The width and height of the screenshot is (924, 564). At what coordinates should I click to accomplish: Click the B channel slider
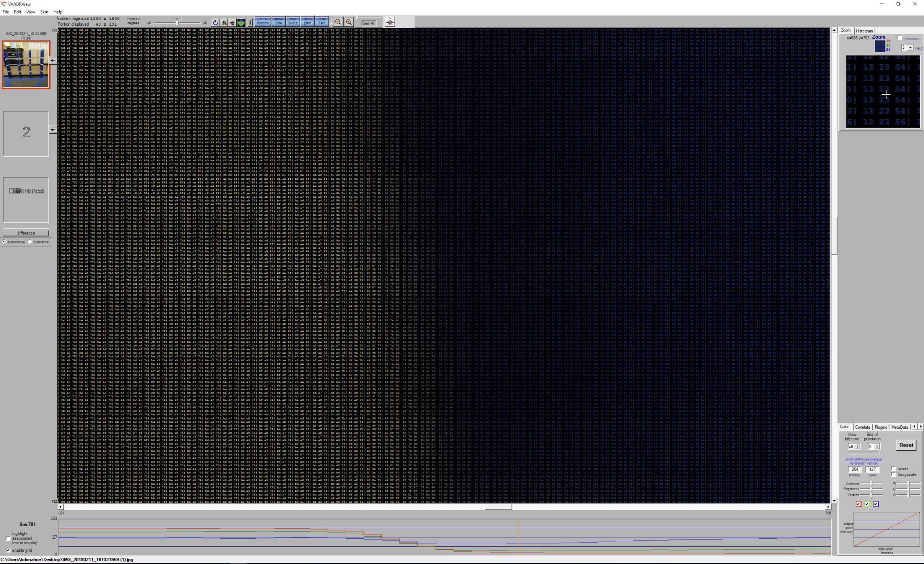point(908,495)
